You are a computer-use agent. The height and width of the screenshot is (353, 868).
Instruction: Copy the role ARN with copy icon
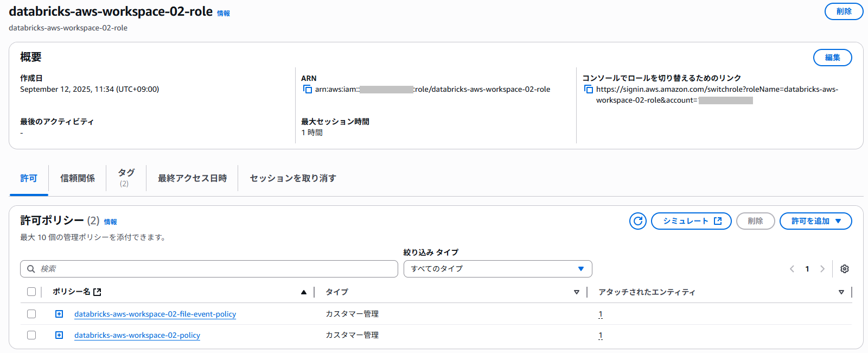308,90
